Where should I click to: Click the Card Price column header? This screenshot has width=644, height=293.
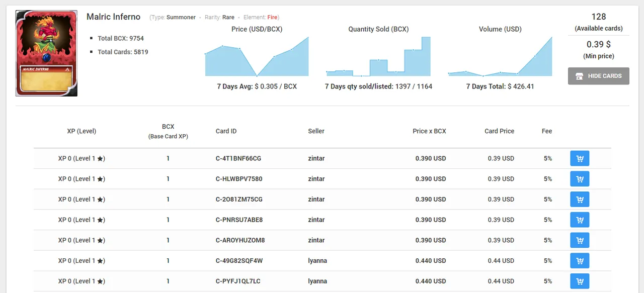coord(499,131)
